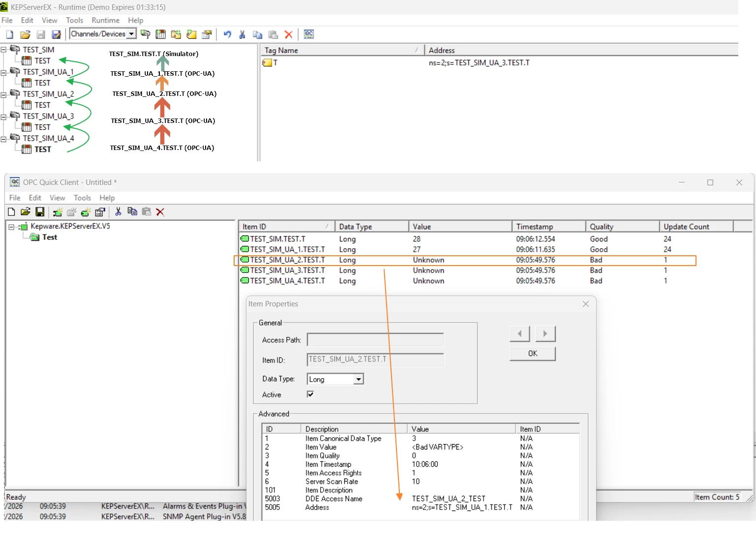Click red Delete icon in KEPServerEX toolbar
This screenshot has width=756, height=539.
(x=289, y=34)
